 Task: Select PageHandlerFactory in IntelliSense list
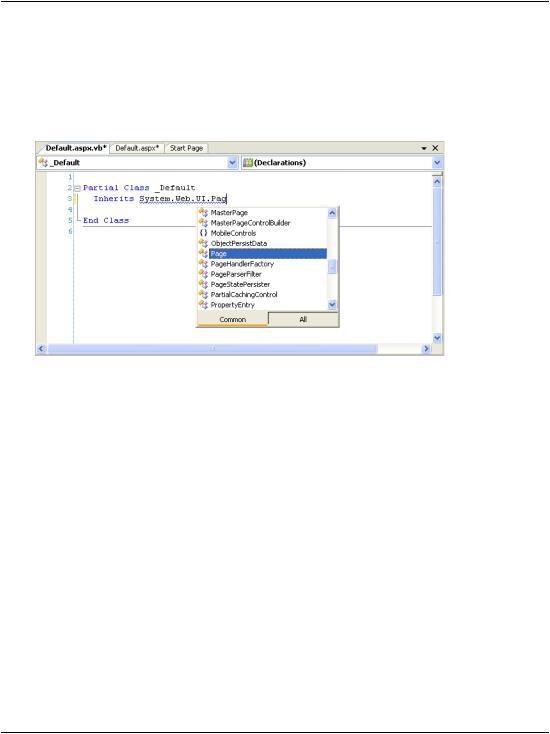[242, 264]
